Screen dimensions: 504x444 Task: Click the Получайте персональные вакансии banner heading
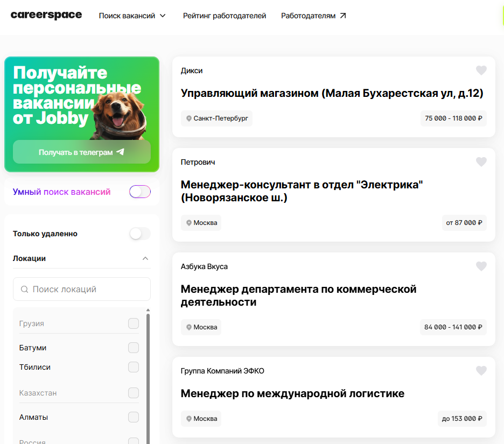click(x=76, y=95)
